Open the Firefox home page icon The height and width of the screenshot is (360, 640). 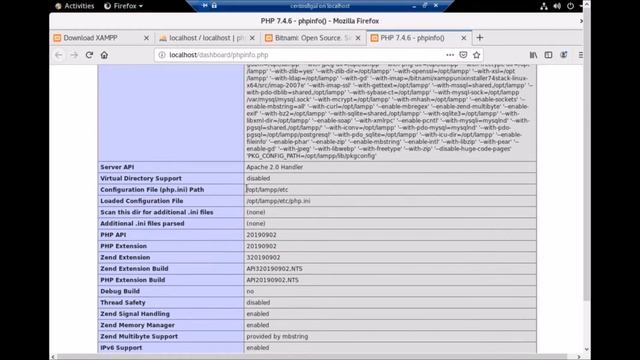pos(104,55)
